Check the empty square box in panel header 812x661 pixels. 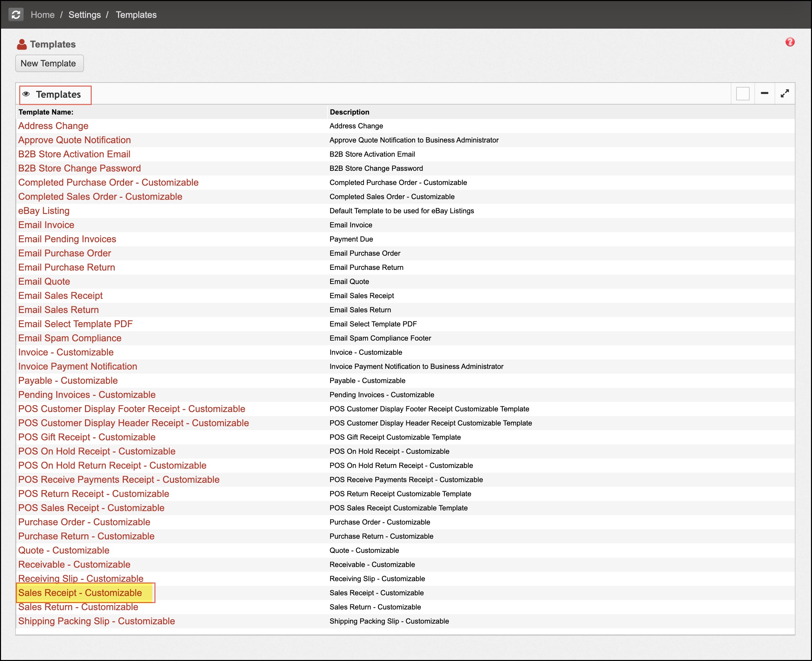(742, 94)
